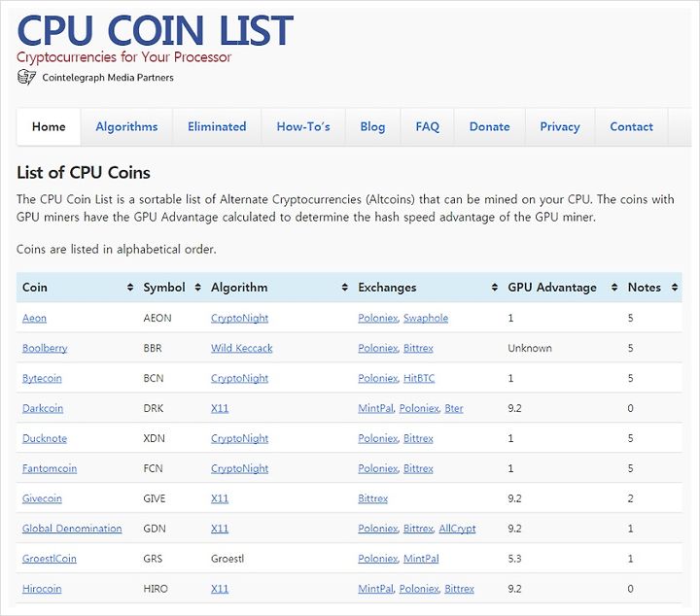The image size is (700, 616).
Task: Open the Contact tab
Action: pyautogui.click(x=631, y=127)
